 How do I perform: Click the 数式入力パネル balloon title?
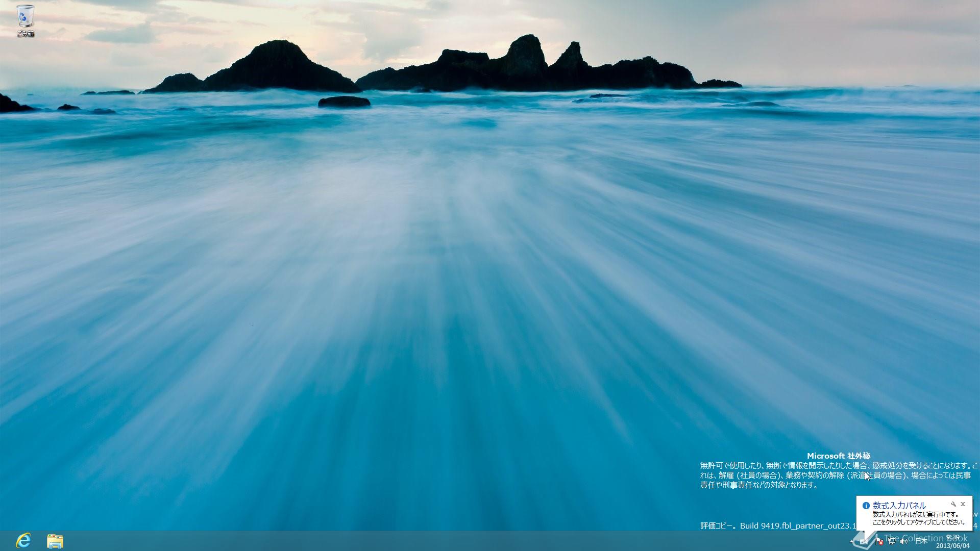pyautogui.click(x=899, y=506)
